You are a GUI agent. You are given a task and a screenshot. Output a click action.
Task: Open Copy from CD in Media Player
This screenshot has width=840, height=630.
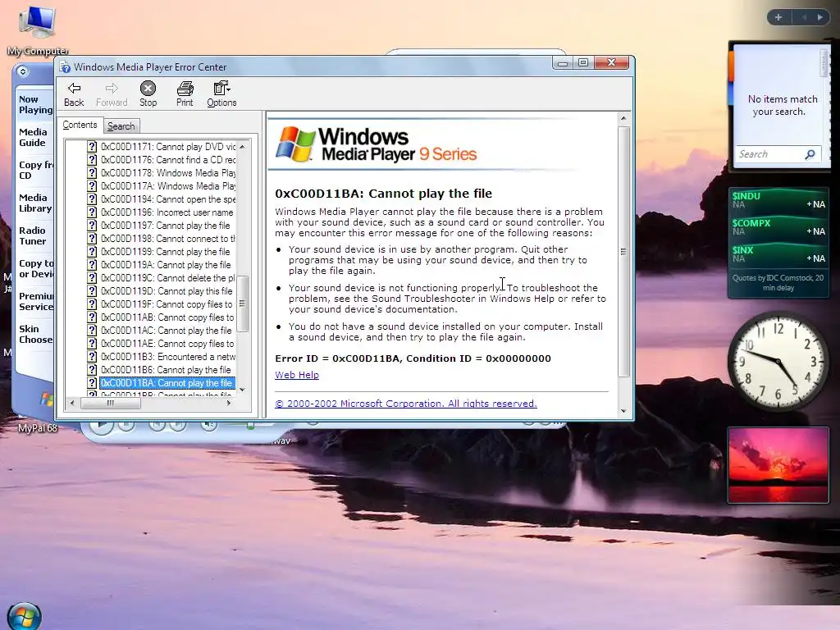pyautogui.click(x=35, y=170)
